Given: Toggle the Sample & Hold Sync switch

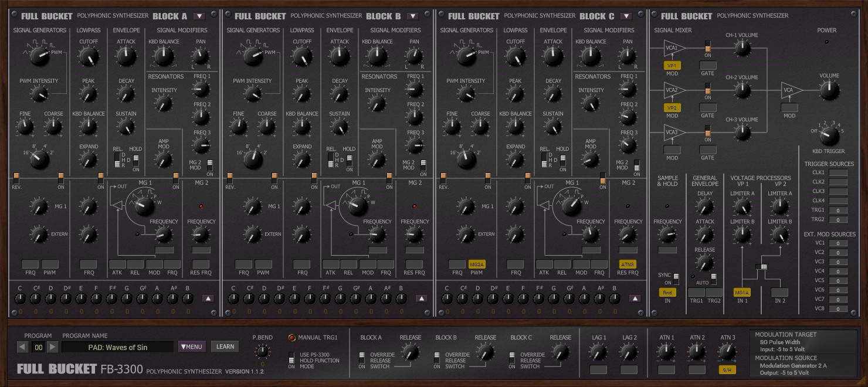Looking at the screenshot, I should [x=676, y=277].
